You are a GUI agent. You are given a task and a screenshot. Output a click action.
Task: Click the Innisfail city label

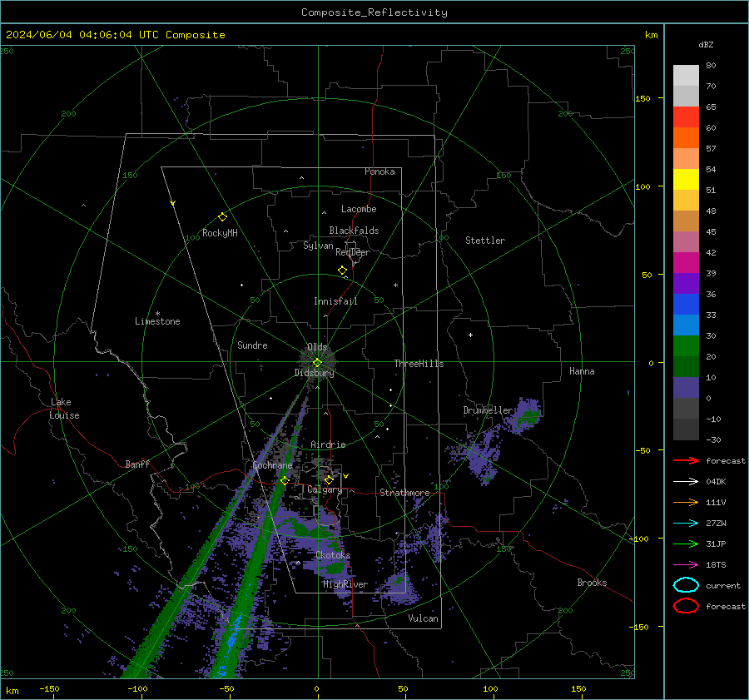[335, 301]
